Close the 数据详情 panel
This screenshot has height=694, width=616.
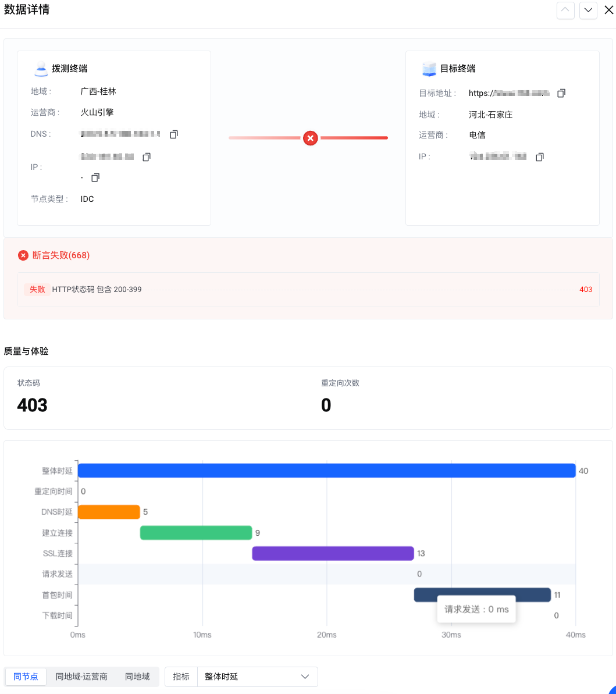click(609, 10)
